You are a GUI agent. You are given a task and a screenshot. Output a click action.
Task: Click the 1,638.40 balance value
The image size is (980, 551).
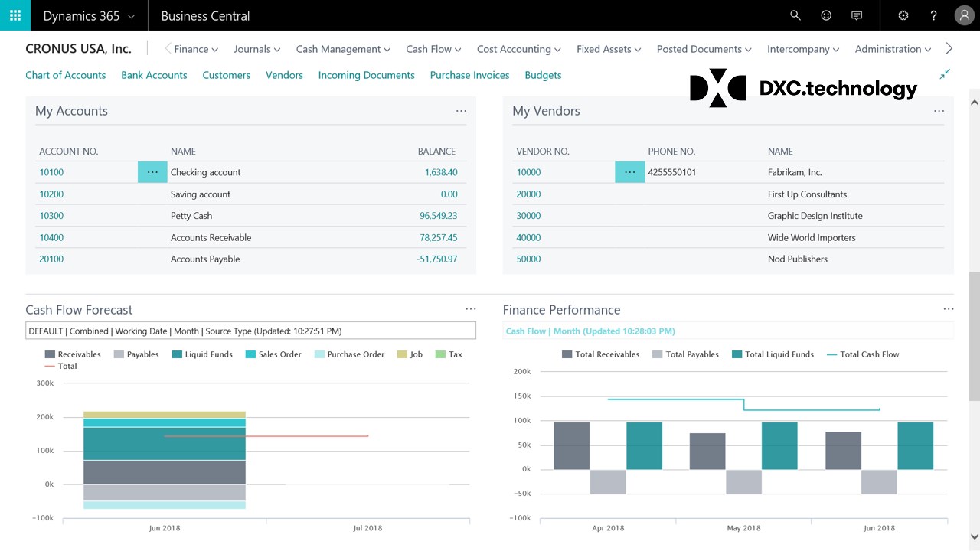441,172
